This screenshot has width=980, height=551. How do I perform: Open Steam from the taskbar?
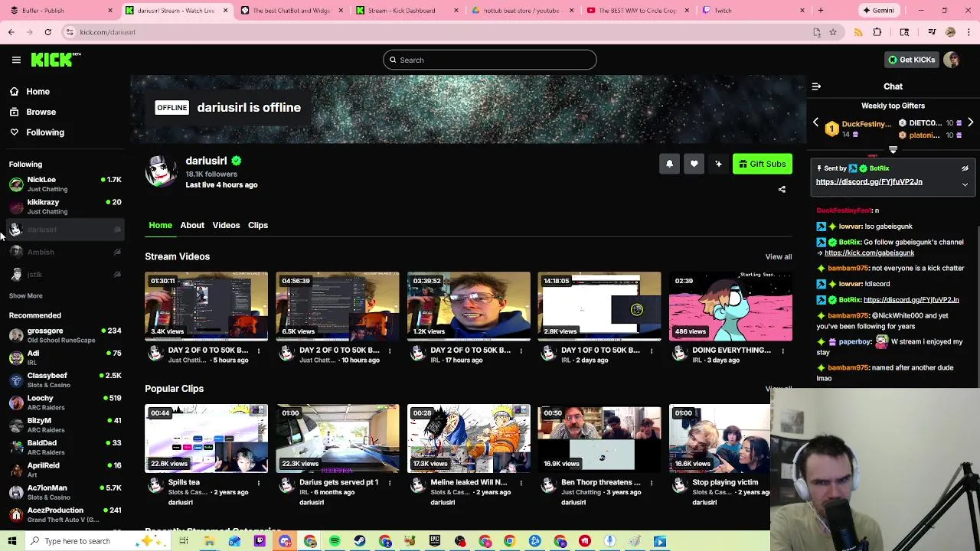360,541
